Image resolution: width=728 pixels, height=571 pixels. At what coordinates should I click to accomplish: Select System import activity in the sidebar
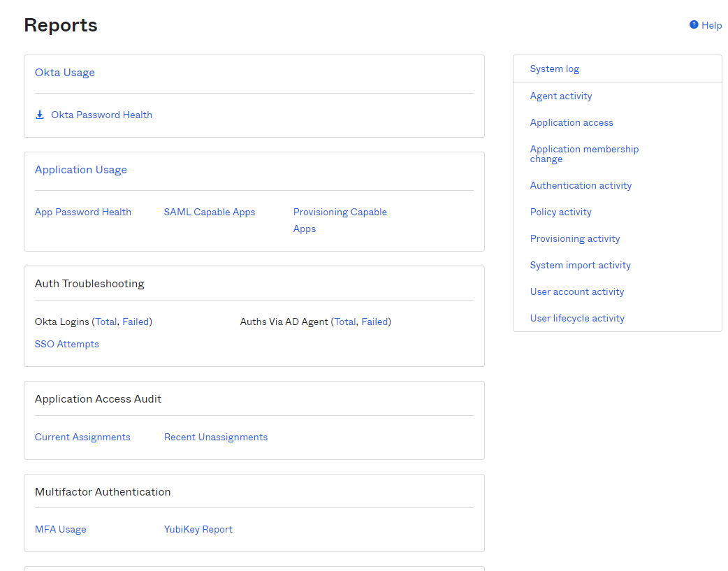581,265
